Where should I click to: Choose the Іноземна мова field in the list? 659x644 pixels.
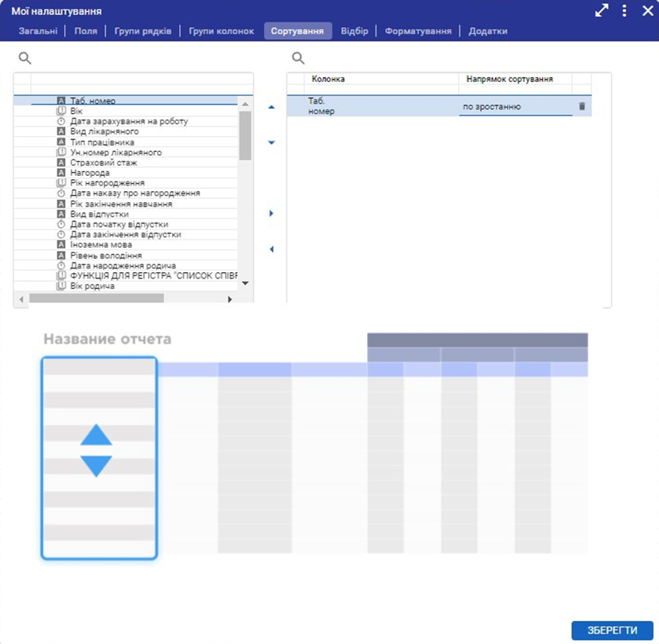click(x=101, y=245)
